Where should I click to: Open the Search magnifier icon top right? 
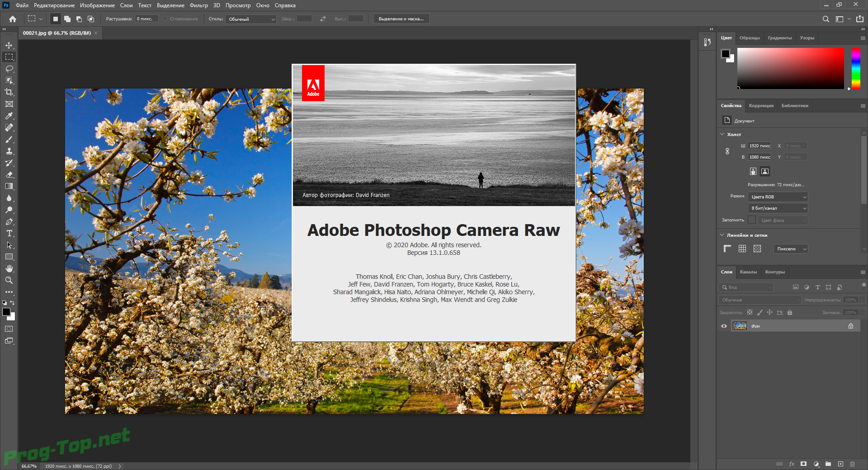(x=826, y=19)
